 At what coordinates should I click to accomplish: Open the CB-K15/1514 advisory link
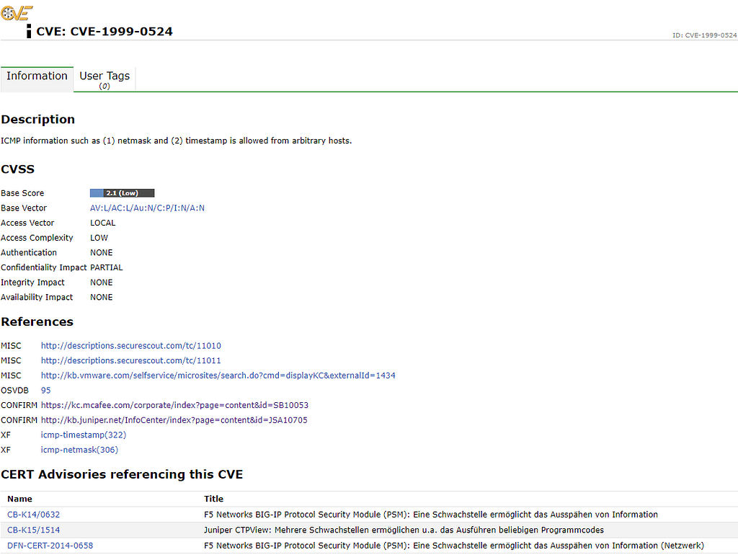pos(32,530)
